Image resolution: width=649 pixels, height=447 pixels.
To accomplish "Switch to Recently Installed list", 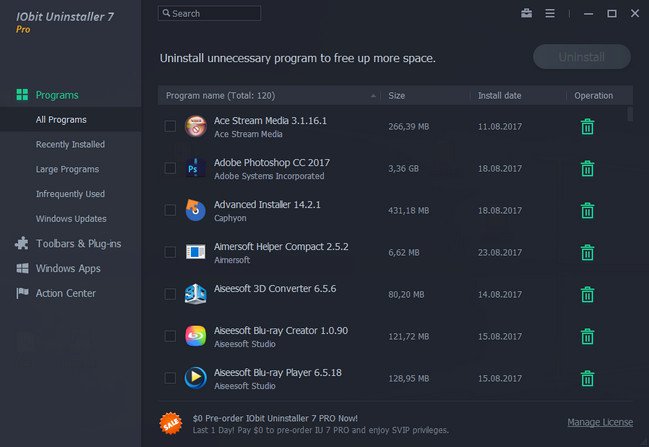I will 70,144.
